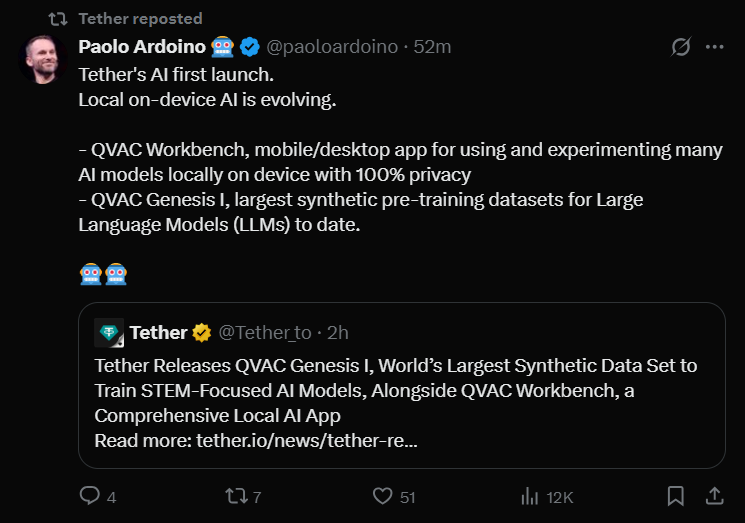745x523 pixels.
Task: Like the tweet with heart icon
Action: click(x=382, y=496)
